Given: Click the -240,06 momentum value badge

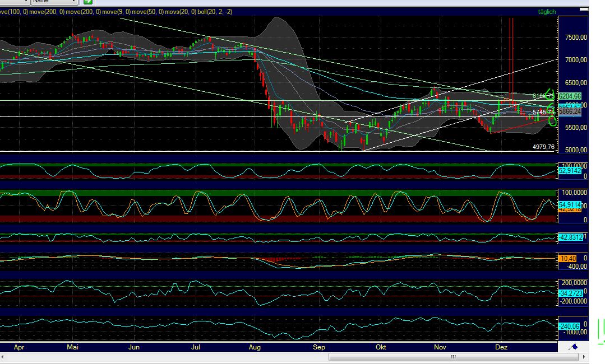Looking at the screenshot, I should pyautogui.click(x=568, y=325).
